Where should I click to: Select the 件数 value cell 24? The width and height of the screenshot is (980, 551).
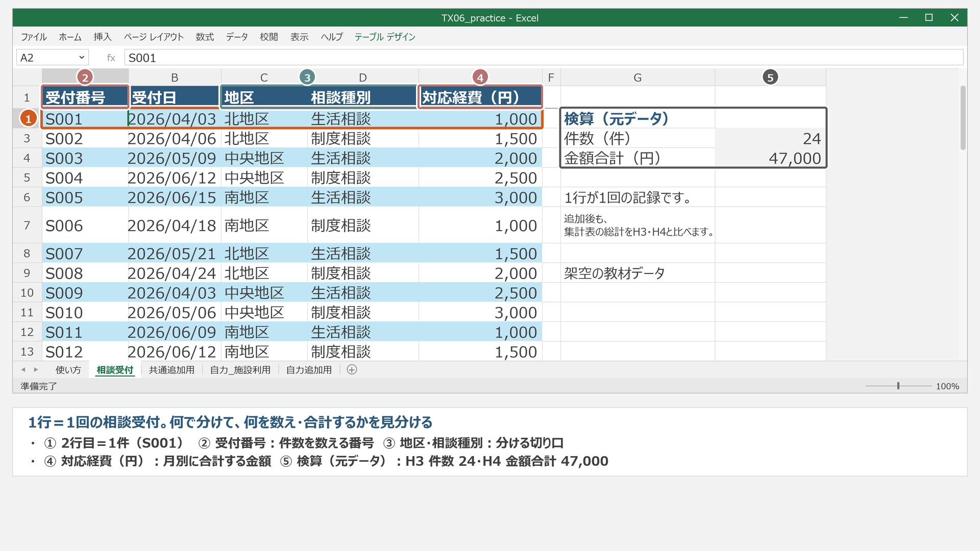click(770, 138)
